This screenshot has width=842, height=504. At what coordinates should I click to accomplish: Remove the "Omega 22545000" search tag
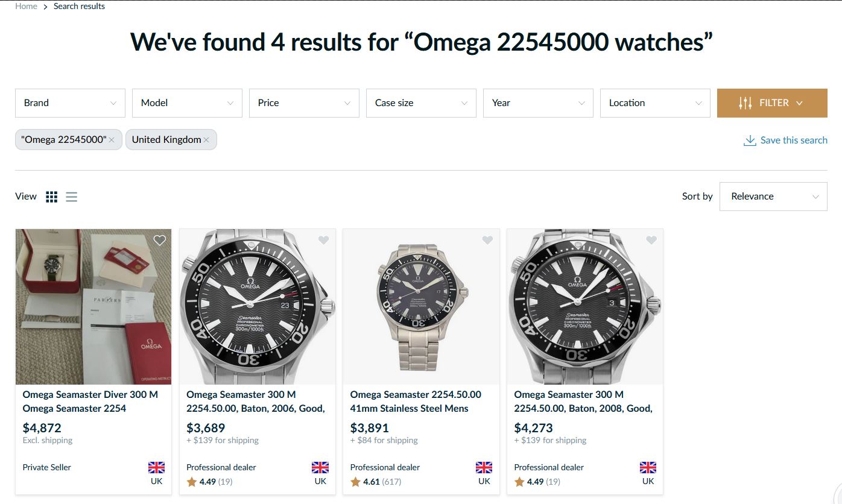click(112, 140)
